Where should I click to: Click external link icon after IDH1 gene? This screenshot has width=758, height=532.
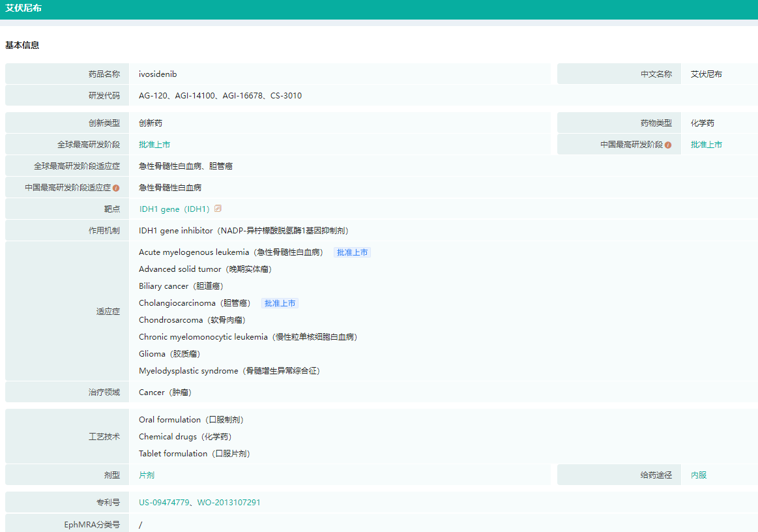pyautogui.click(x=218, y=209)
